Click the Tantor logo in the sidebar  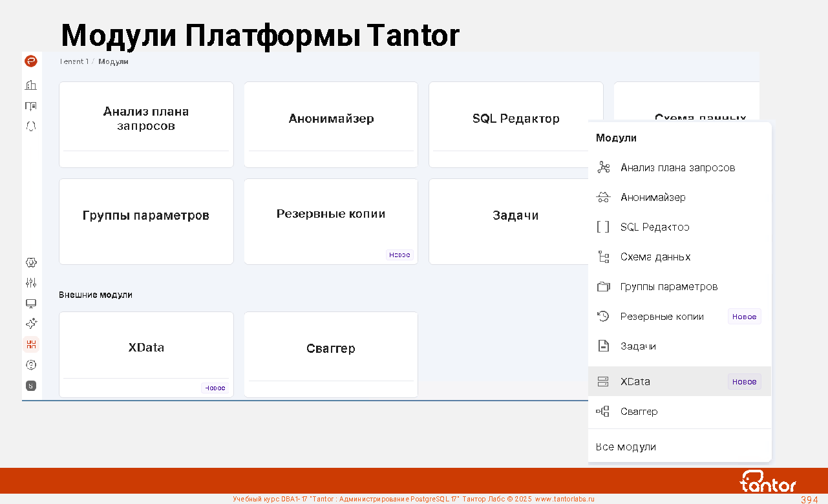tap(31, 61)
